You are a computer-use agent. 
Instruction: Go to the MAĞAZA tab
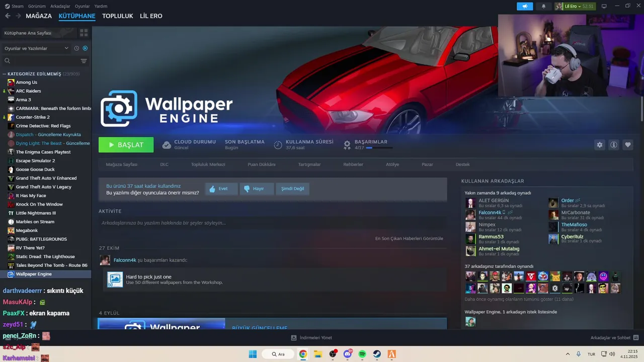pyautogui.click(x=39, y=16)
